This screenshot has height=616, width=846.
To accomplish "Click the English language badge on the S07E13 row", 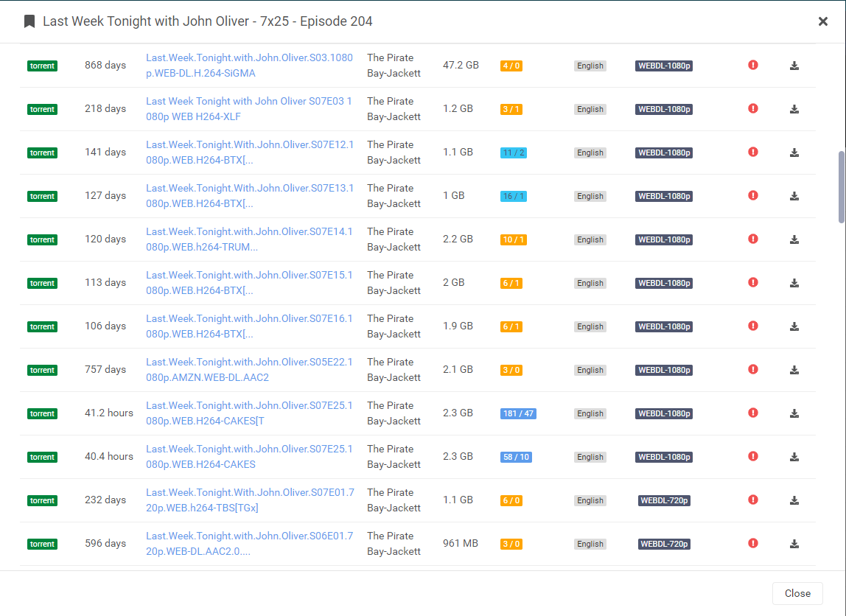I will point(590,196).
